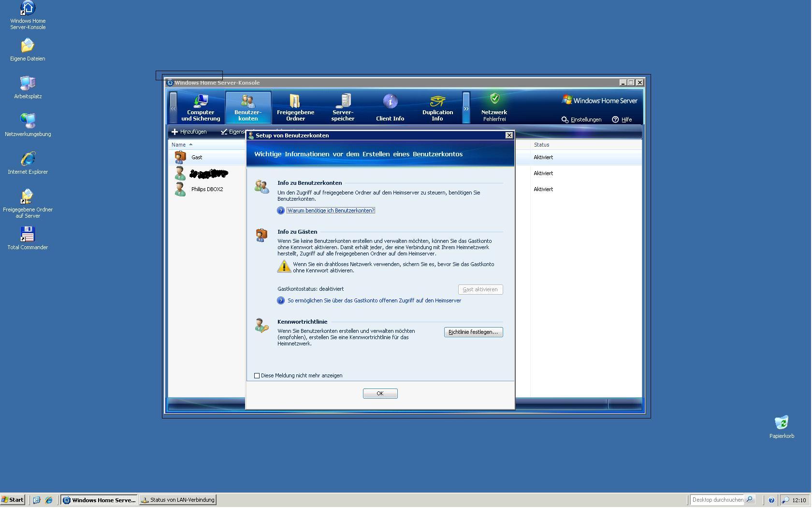Click the Richtlinie festlegen button
This screenshot has height=508, width=812.
(x=473, y=332)
